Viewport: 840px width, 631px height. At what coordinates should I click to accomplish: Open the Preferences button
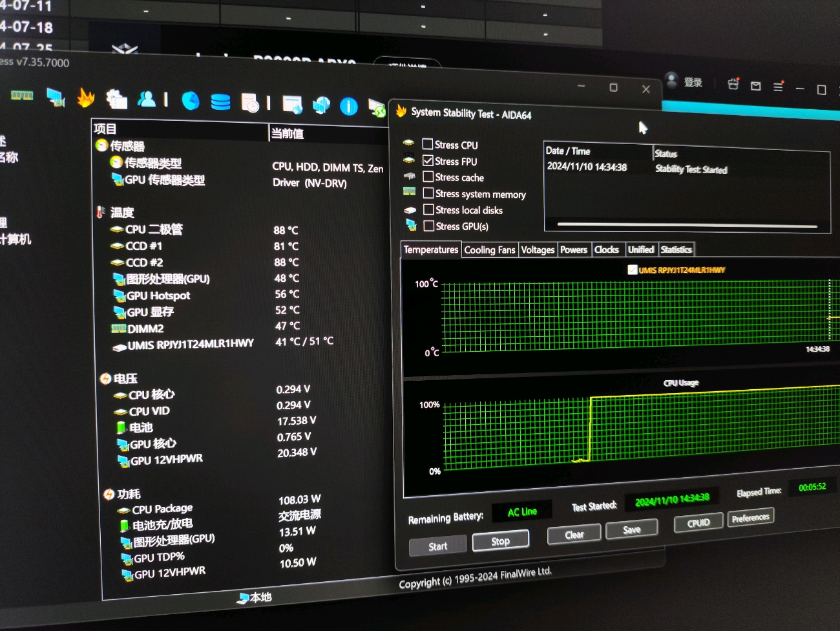click(x=751, y=518)
